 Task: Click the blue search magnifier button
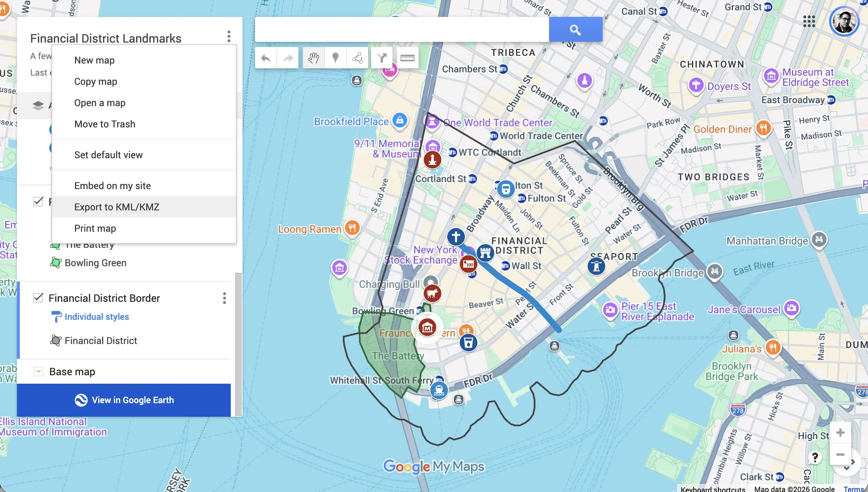click(575, 29)
